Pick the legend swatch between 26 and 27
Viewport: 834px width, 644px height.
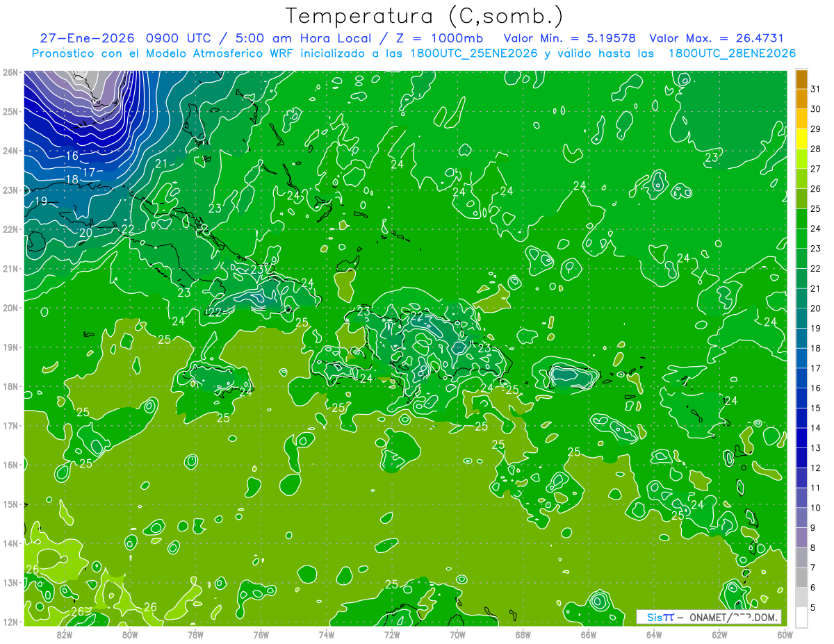[x=802, y=178]
